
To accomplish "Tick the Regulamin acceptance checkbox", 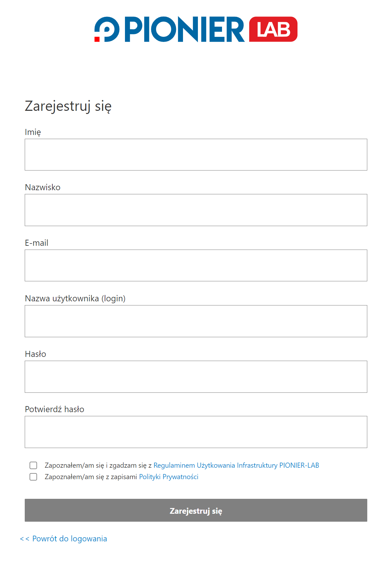I will (33, 465).
